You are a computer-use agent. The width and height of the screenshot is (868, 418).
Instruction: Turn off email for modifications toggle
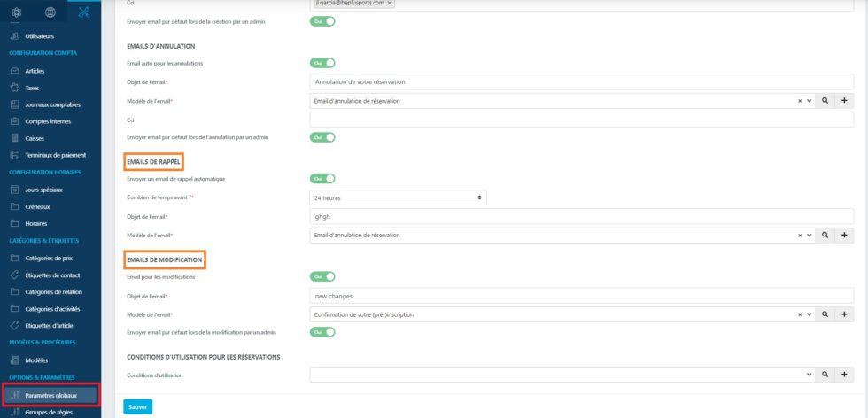pyautogui.click(x=322, y=276)
